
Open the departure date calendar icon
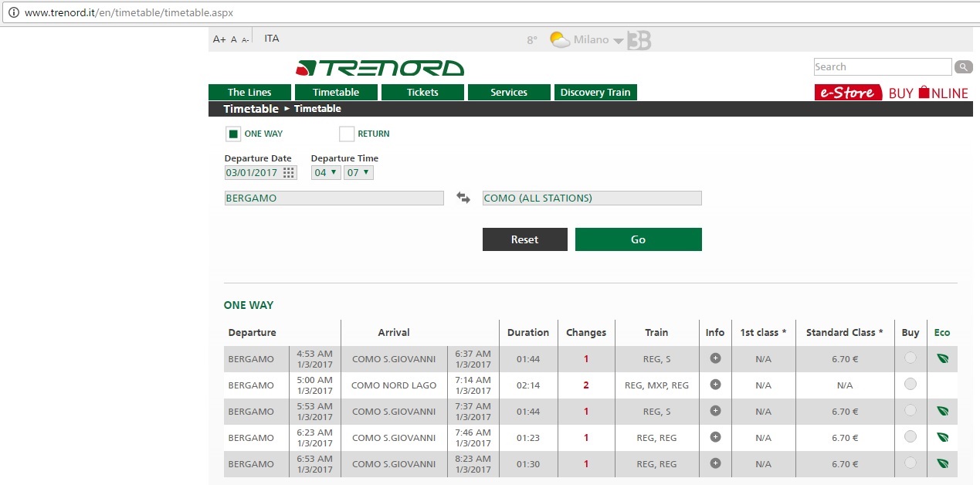(289, 173)
